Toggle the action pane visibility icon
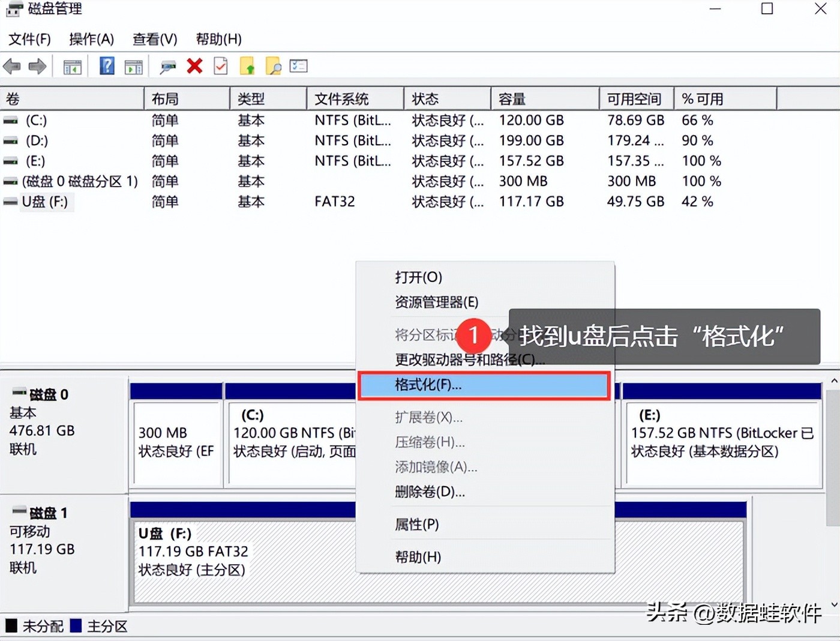This screenshot has height=641, width=840. (x=133, y=66)
